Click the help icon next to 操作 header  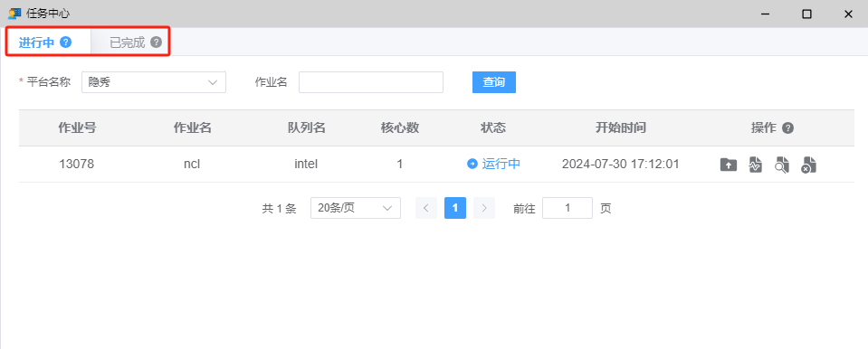(x=787, y=128)
